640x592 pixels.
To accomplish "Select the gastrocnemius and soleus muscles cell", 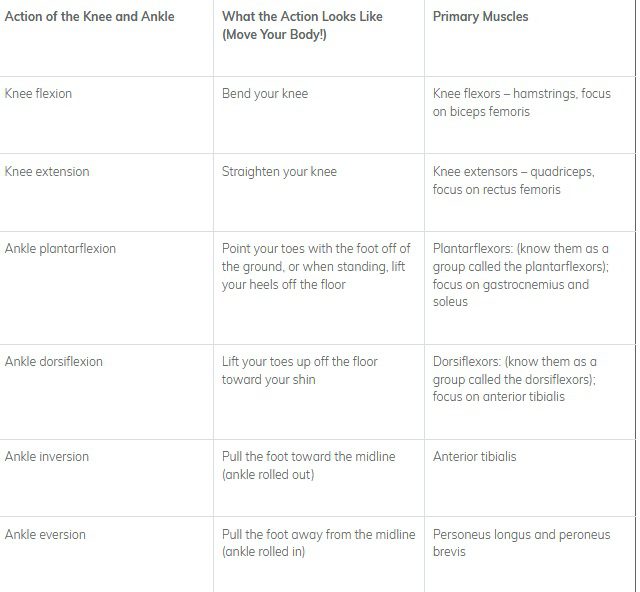I will coord(520,275).
